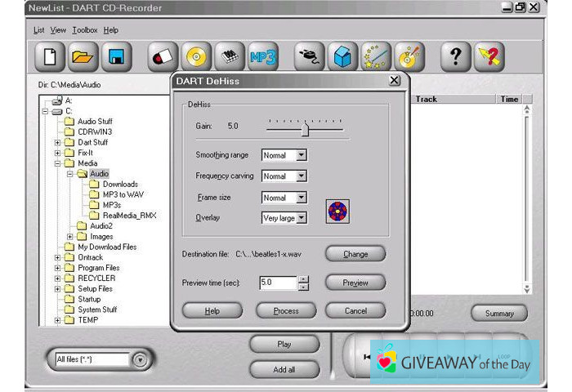Click the yellow CD disc toolbar icon
572x392 pixels.
[195, 58]
